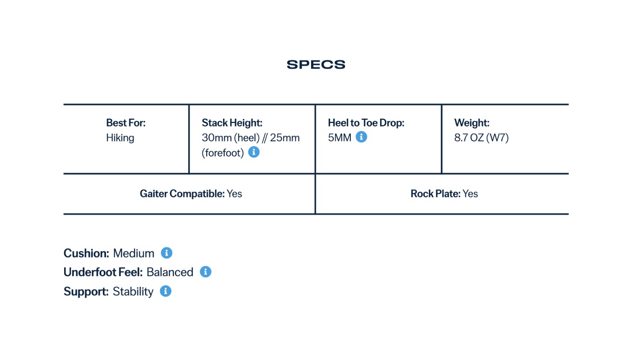The width and height of the screenshot is (636, 364).
Task: Click the "Gaiter Compatible: Yes" cell
Action: [191, 194]
